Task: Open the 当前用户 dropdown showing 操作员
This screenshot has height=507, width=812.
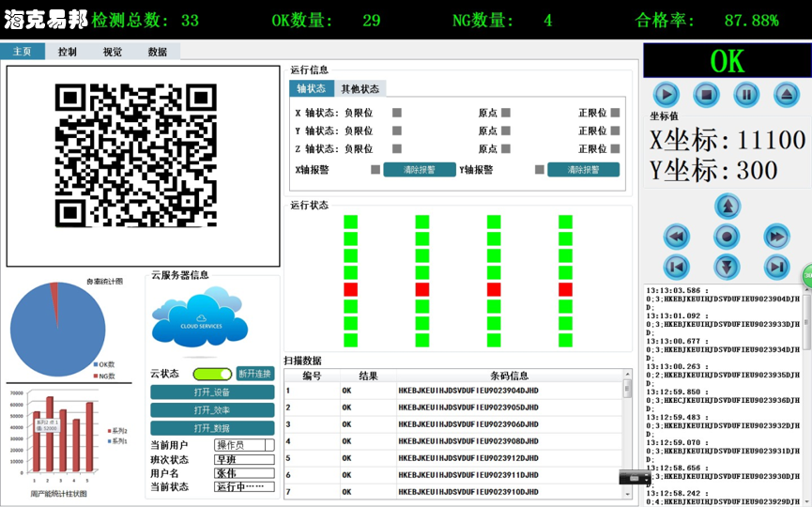Action: pyautogui.click(x=244, y=445)
